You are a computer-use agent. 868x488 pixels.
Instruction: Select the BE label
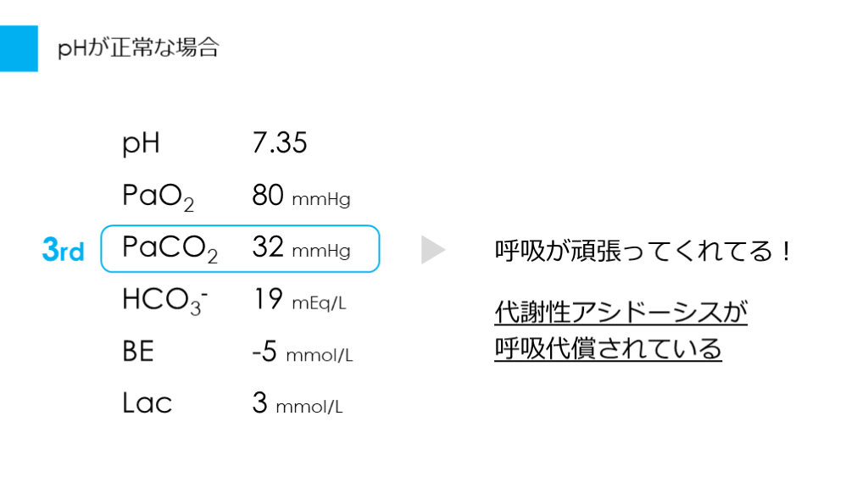[138, 352]
